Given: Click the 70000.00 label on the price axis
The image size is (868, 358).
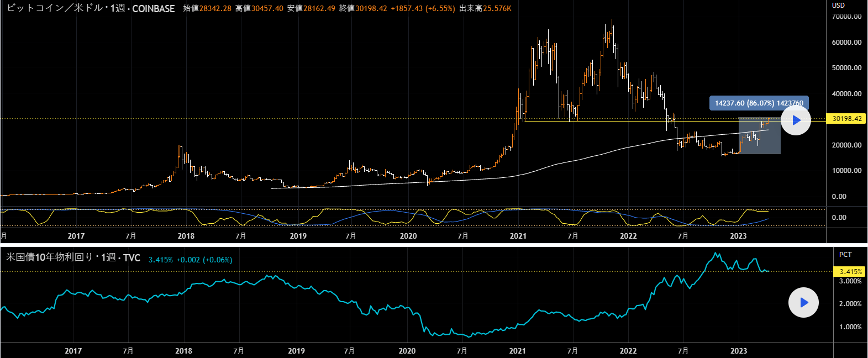Looking at the screenshot, I should tap(846, 17).
